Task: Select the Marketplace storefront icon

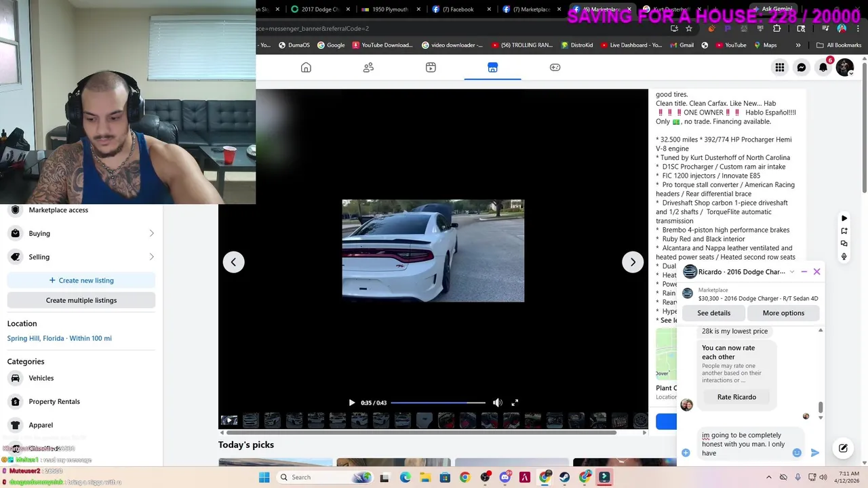Action: 493,67
